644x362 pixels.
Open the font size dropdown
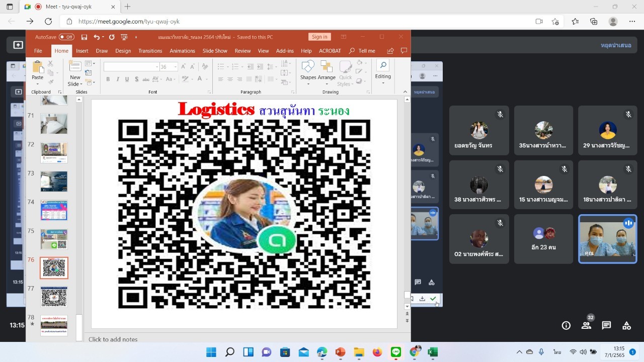[176, 67]
